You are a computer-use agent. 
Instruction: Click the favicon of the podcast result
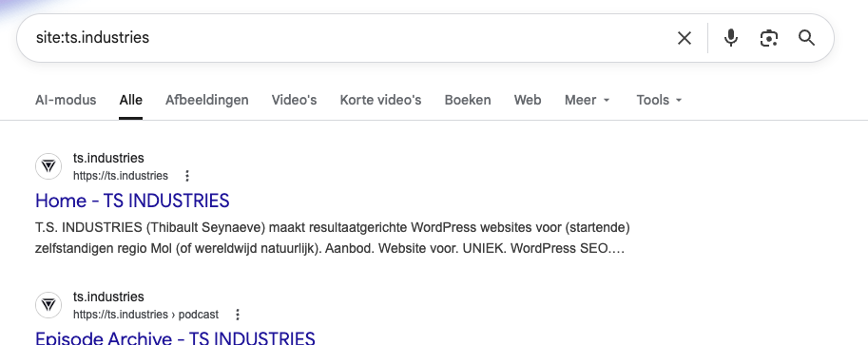48,305
